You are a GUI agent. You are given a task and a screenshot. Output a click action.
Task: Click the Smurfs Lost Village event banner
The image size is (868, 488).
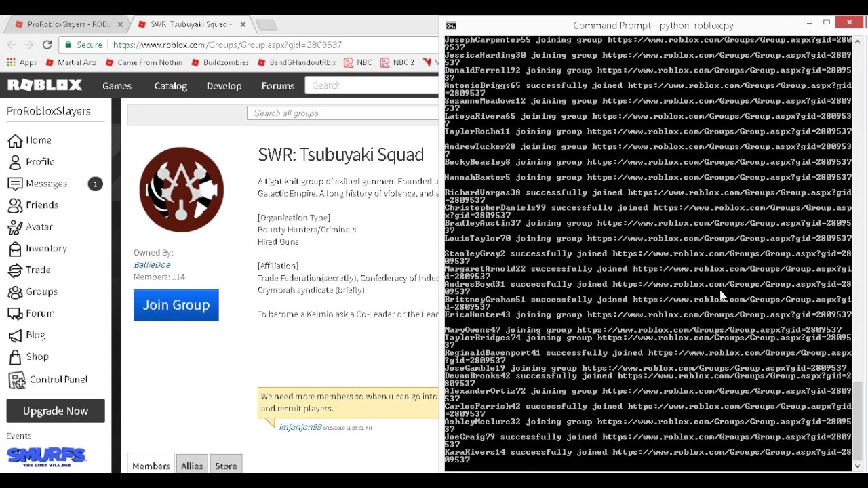[x=46, y=456]
